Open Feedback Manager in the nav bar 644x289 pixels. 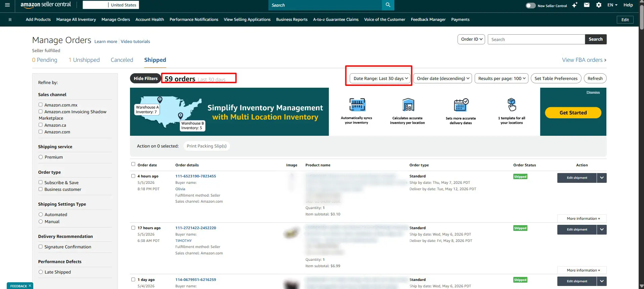click(x=428, y=19)
